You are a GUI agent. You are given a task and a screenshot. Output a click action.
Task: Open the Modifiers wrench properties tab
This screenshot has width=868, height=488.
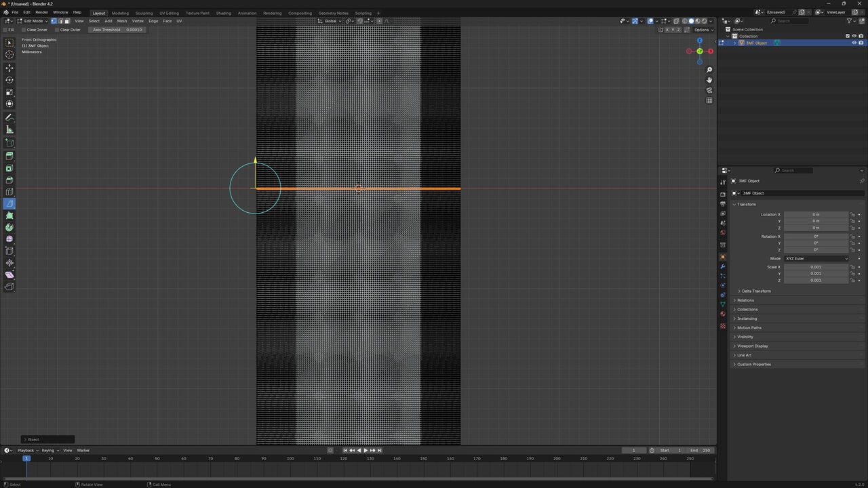pos(722,266)
